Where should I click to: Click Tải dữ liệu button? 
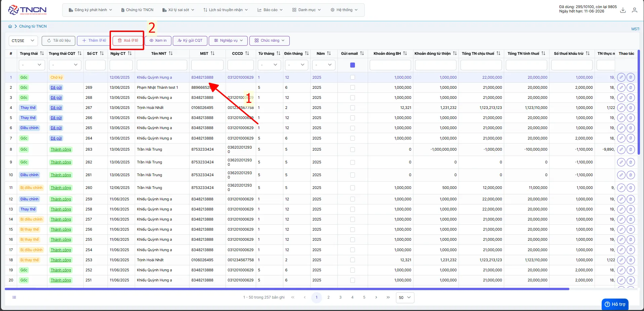click(59, 41)
